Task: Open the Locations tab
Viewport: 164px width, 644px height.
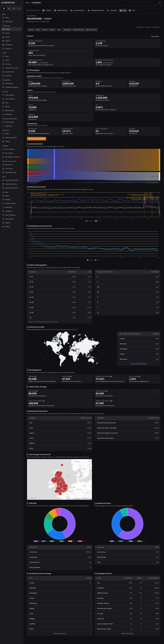Action: 47,11
